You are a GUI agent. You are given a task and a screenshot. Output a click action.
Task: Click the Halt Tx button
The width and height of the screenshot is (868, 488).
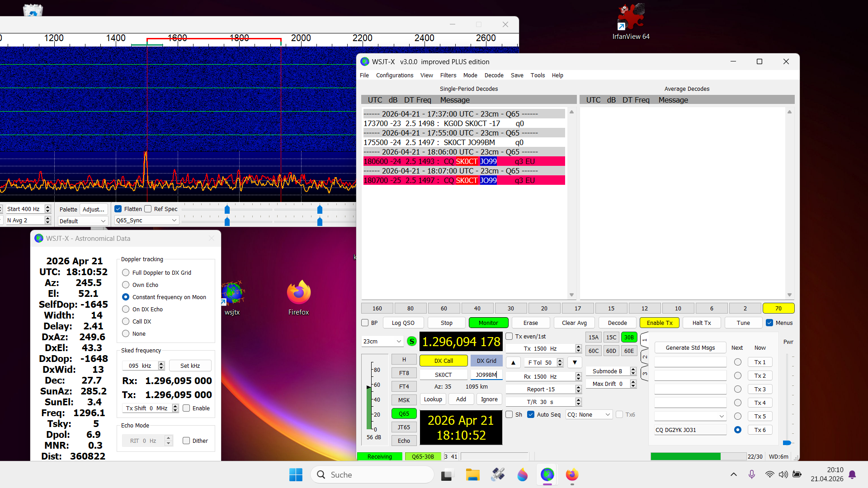702,323
